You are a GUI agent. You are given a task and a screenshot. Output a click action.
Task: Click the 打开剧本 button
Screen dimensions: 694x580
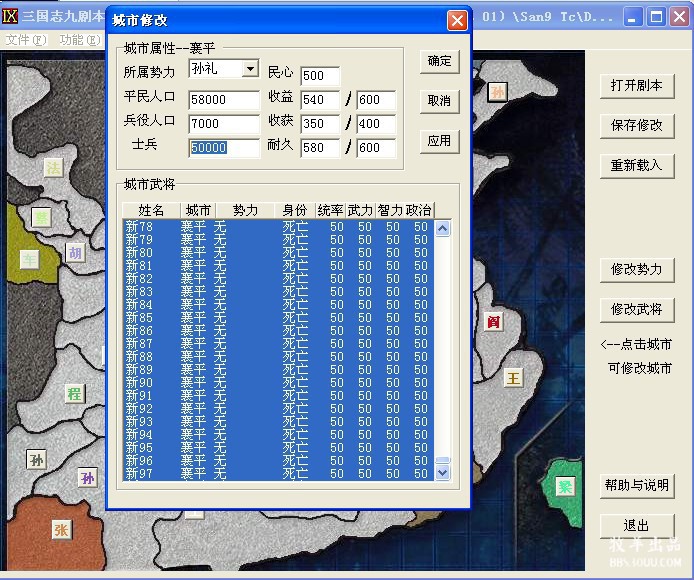[637, 85]
